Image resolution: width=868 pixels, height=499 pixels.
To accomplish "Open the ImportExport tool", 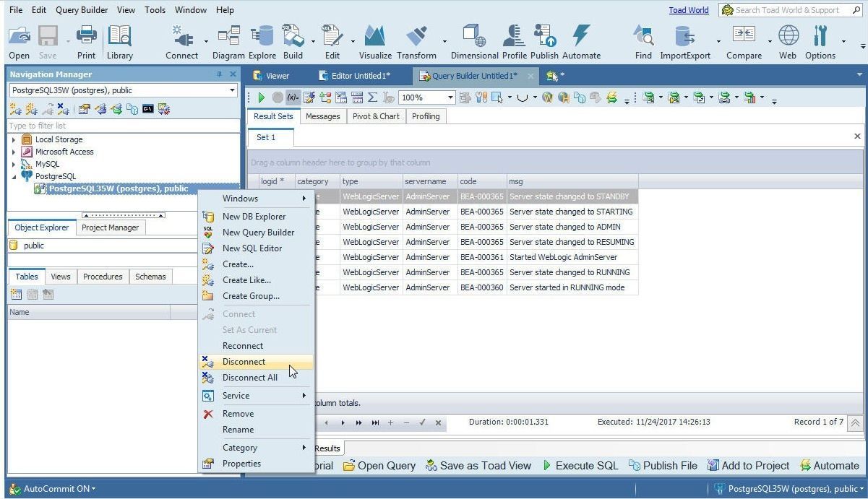I will point(685,42).
